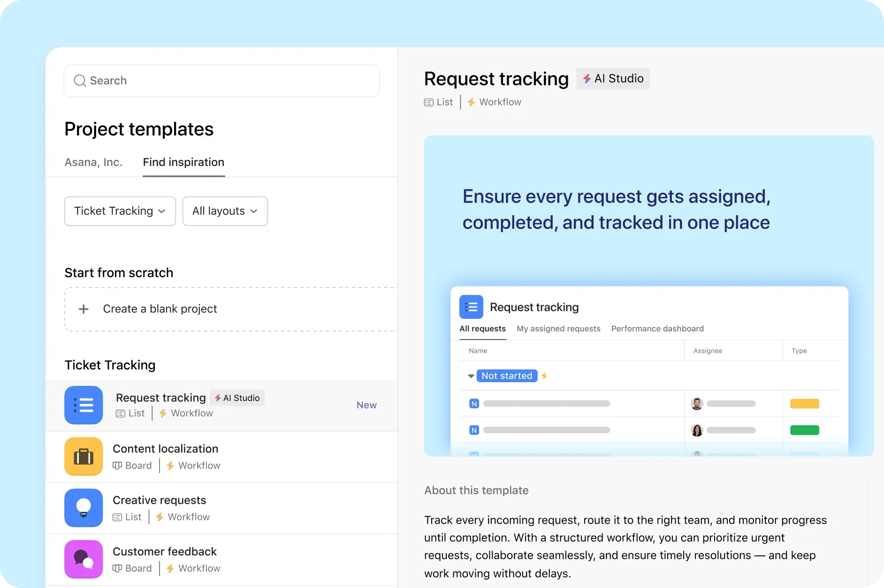
Task: Click Workflow bolt icon under Request tracking row
Action: 163,413
